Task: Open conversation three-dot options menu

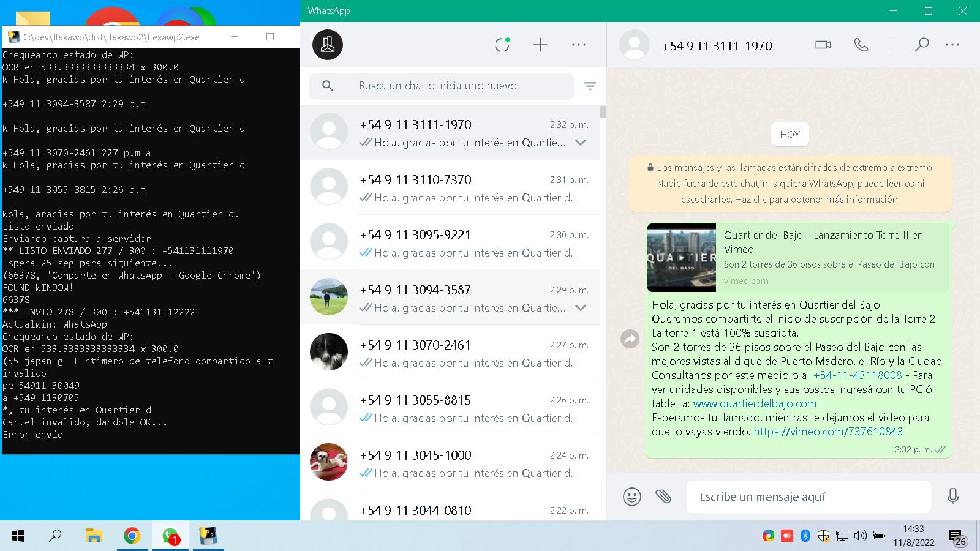Action: (952, 45)
